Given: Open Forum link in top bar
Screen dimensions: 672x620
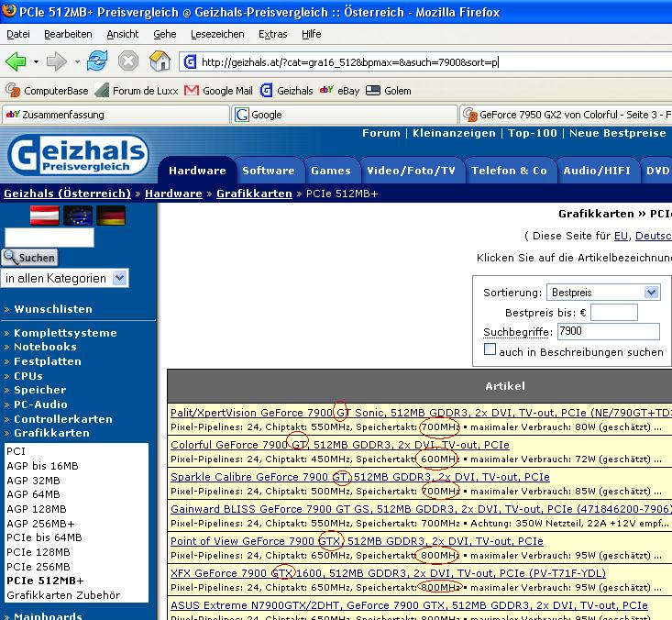Looking at the screenshot, I should [381, 133].
